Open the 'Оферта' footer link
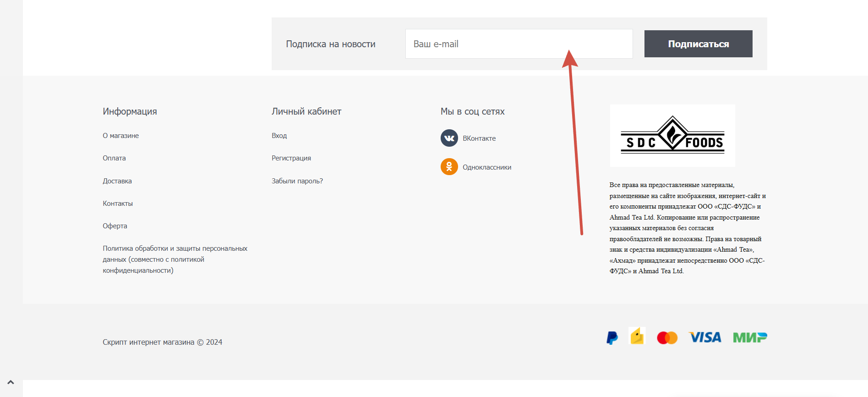The image size is (868, 397). point(115,226)
